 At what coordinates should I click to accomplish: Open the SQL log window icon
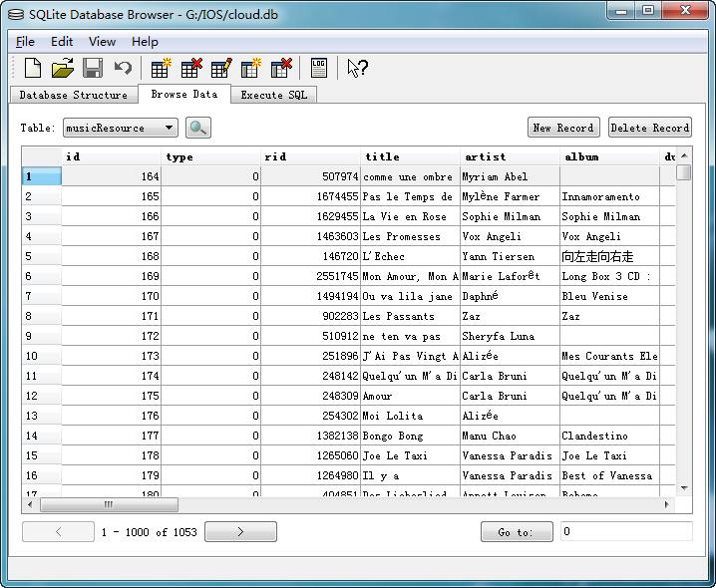(318, 68)
